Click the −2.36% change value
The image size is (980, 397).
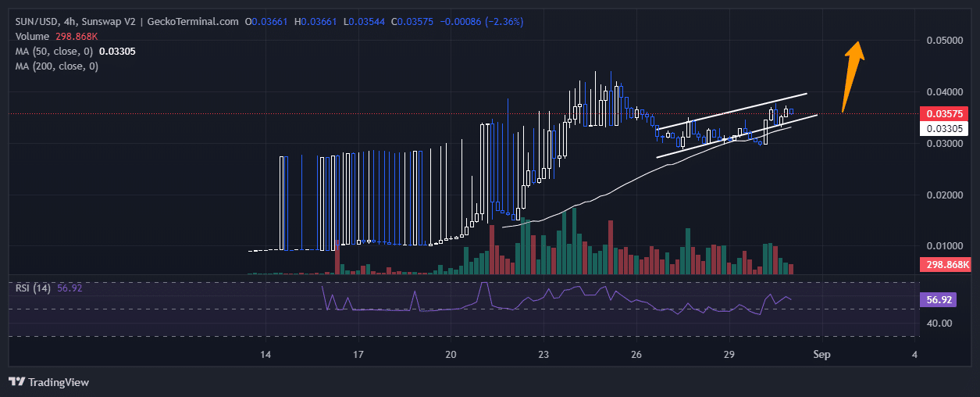(x=504, y=22)
